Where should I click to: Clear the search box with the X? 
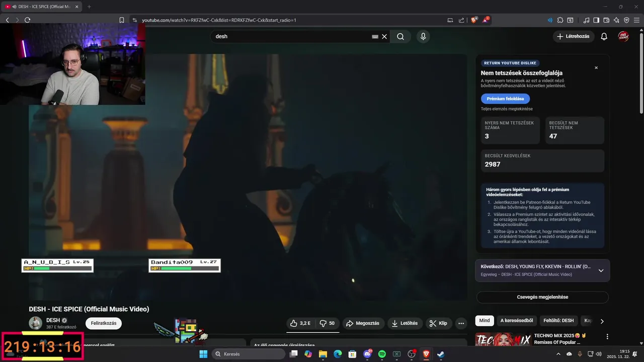point(384,36)
